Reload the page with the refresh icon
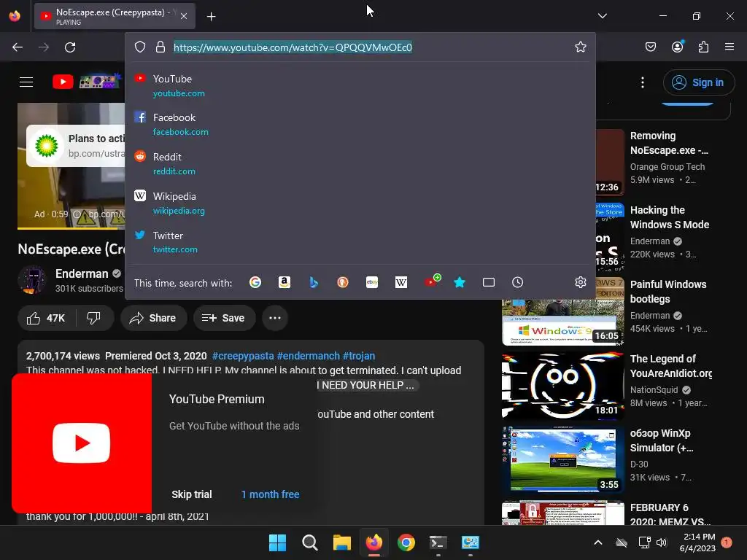747x560 pixels. pos(70,47)
